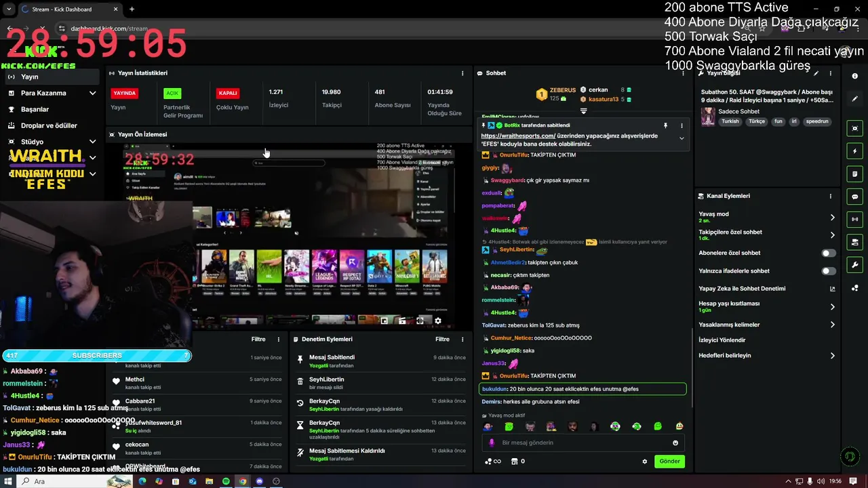Viewport: 868px width, 488px height.
Task: Click the purple microphone icon in chat input
Action: click(x=492, y=443)
